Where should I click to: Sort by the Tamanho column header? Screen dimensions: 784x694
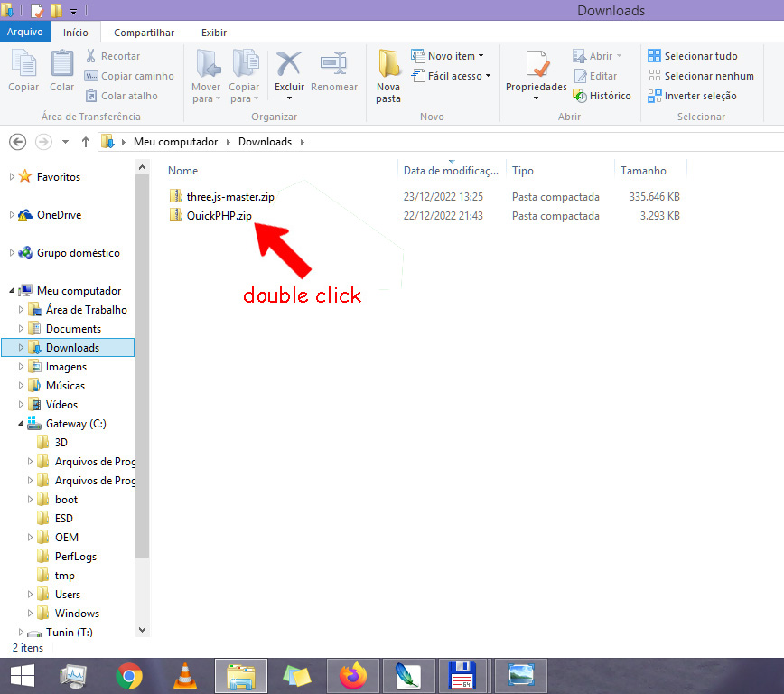click(x=643, y=171)
